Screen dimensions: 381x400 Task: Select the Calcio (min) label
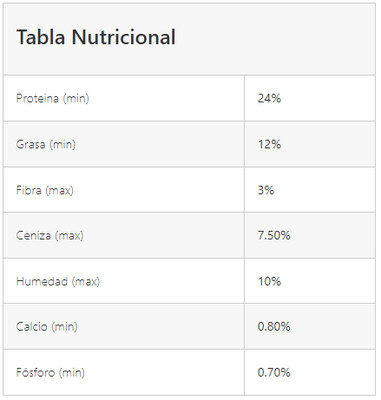47,327
